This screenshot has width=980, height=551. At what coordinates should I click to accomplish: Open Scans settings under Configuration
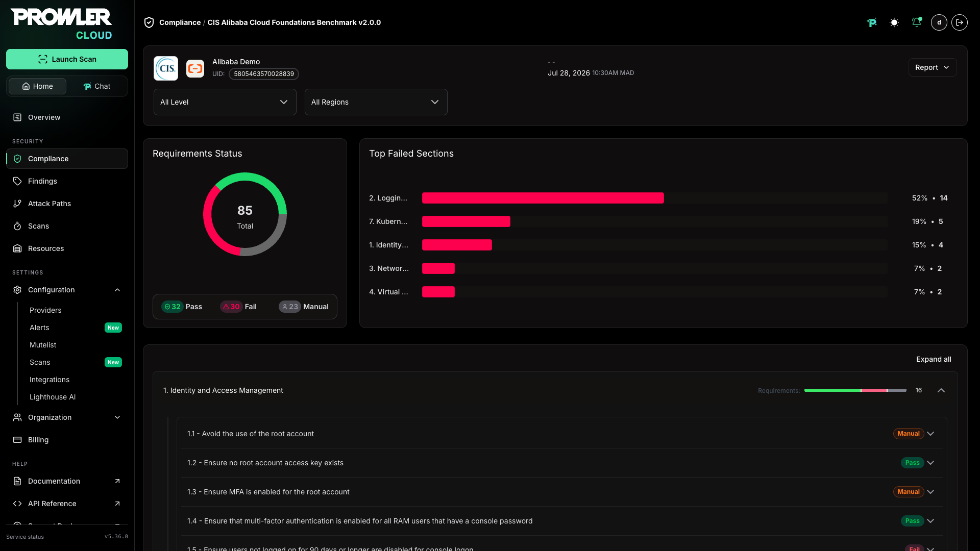40,362
